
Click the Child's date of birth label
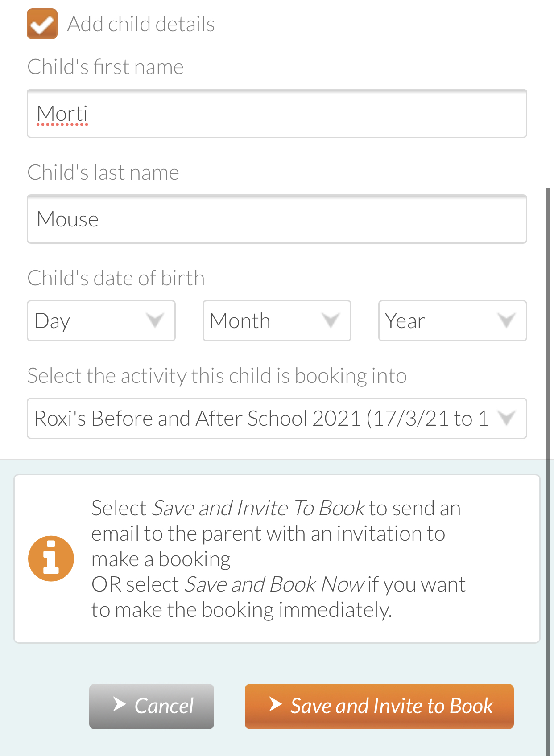116,278
